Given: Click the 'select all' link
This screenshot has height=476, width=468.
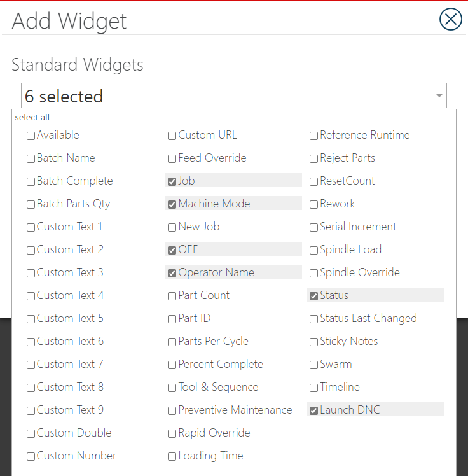Looking at the screenshot, I should (x=32, y=118).
